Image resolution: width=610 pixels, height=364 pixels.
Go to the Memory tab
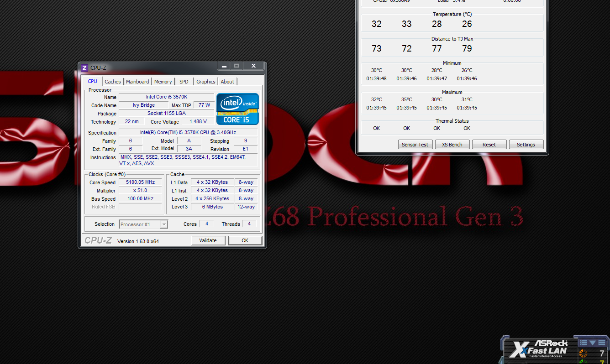pos(163,82)
